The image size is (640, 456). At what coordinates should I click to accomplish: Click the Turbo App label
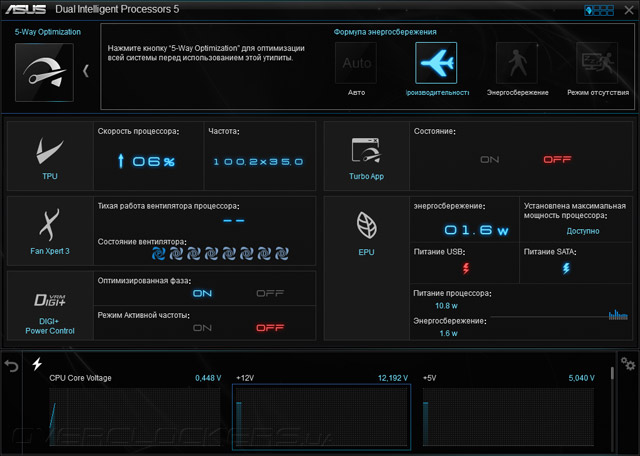point(366,176)
